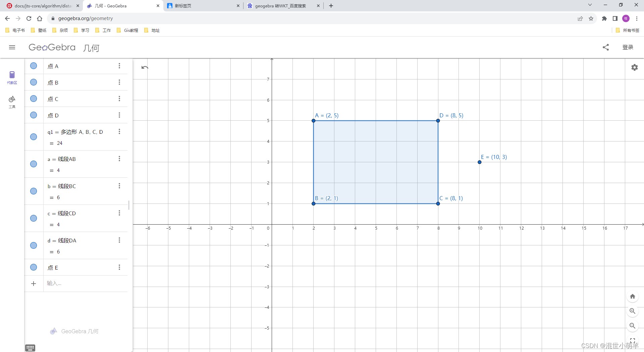
Task: Toggle visibility of segment b BC
Action: click(x=34, y=191)
